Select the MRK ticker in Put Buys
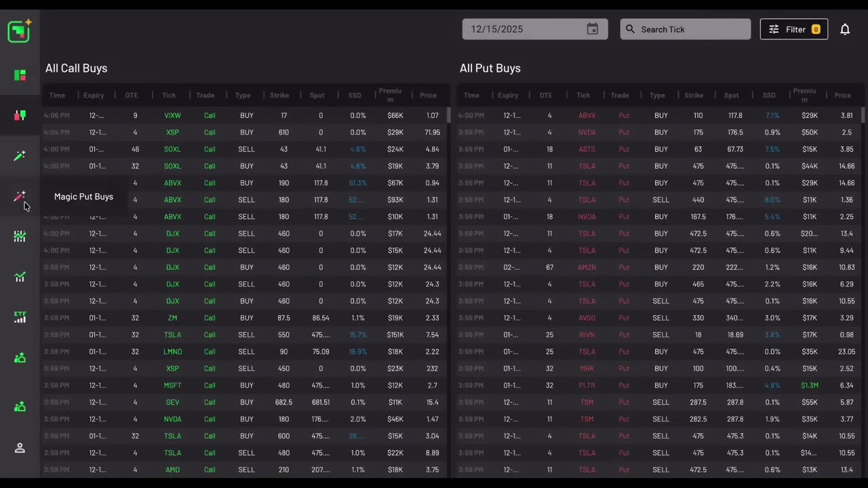868x488 pixels. click(587, 369)
